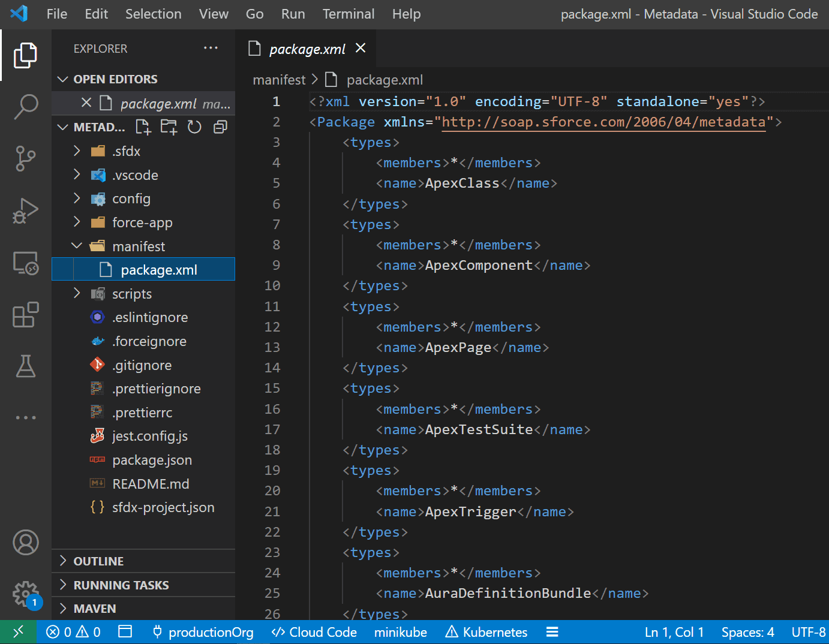829x644 pixels.
Task: Open the .prettierrc file
Action: tap(143, 413)
